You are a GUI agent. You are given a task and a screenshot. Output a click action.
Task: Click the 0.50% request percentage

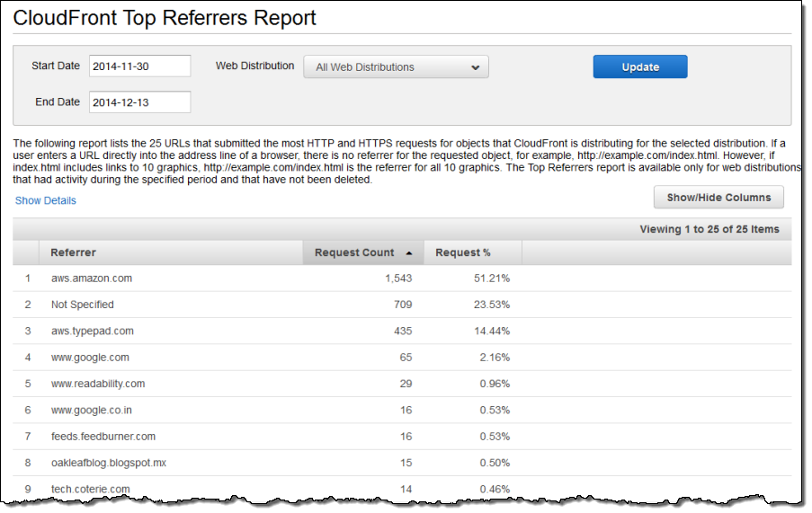tap(495, 463)
